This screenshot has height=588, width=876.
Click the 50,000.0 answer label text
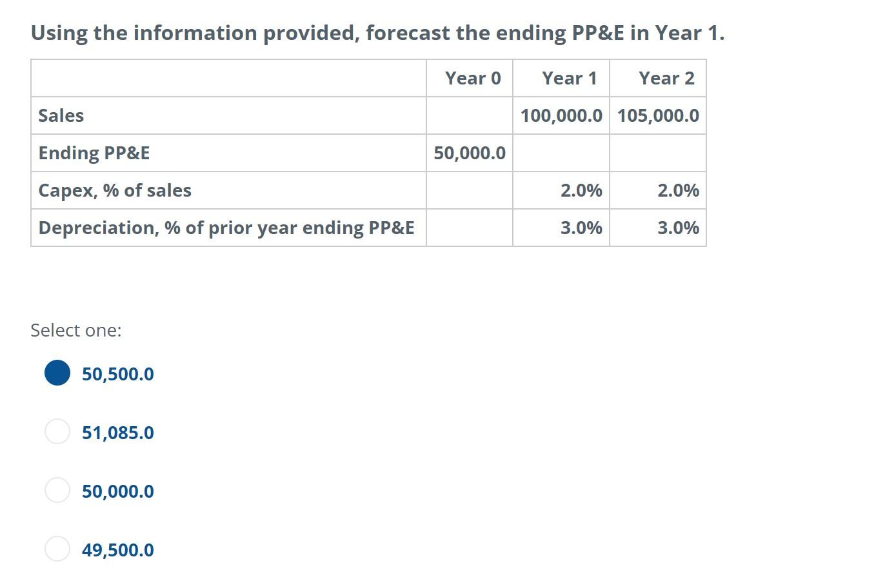(x=117, y=491)
